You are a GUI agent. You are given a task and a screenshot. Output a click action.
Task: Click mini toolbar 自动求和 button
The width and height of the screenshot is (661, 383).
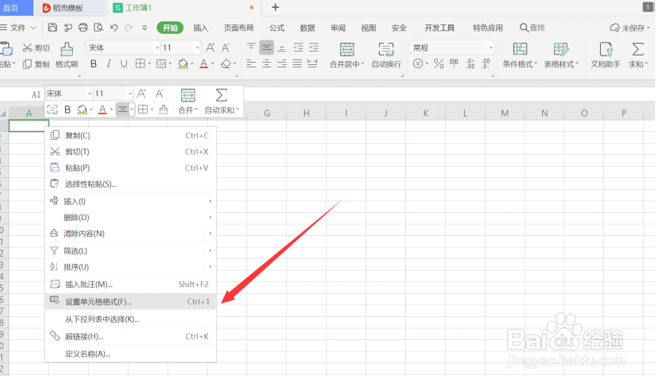(x=221, y=101)
